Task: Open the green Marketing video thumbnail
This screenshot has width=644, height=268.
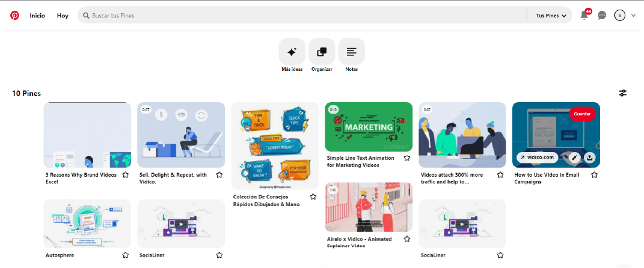Action: click(369, 127)
